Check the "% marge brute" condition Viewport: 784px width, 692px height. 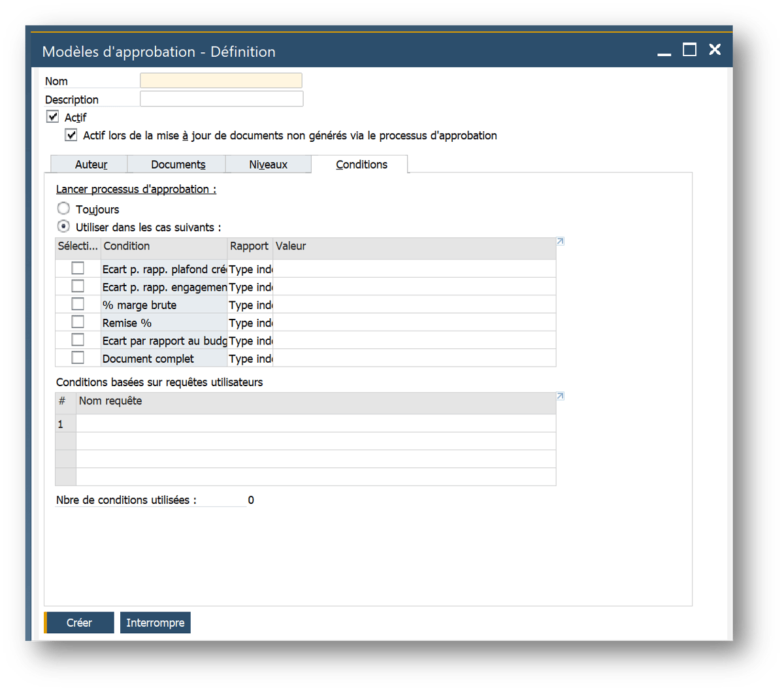(78, 303)
